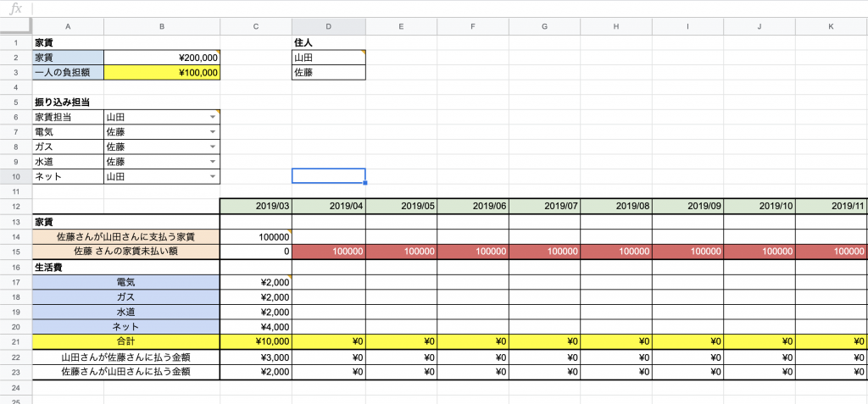Select column H header
The height and width of the screenshot is (404, 868).
click(617, 26)
